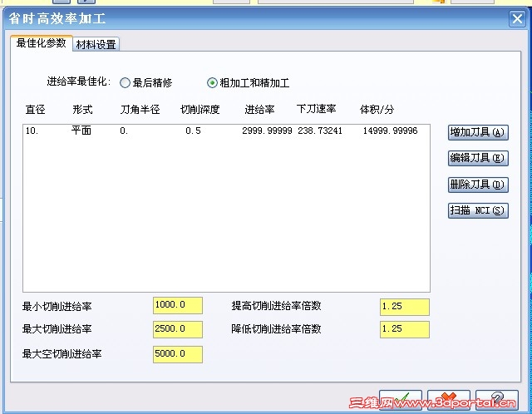
Task: Click the 直径 column header
Action: (35, 110)
